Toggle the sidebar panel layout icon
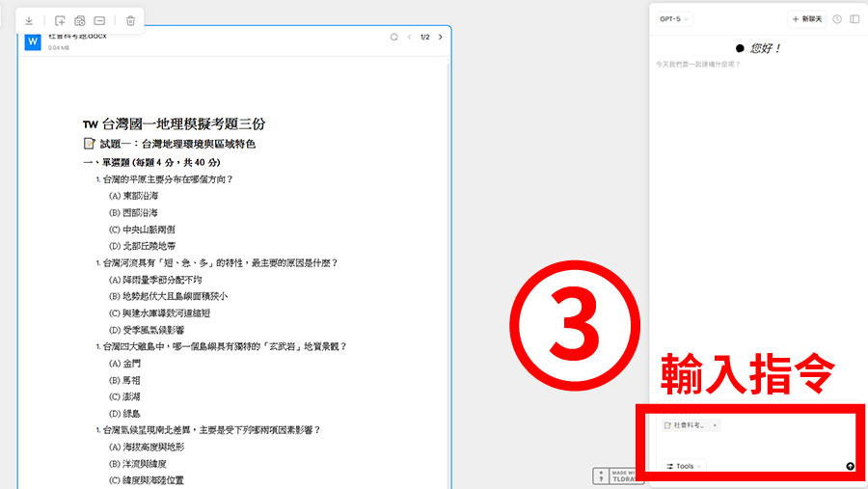The image size is (868, 489). click(x=854, y=19)
